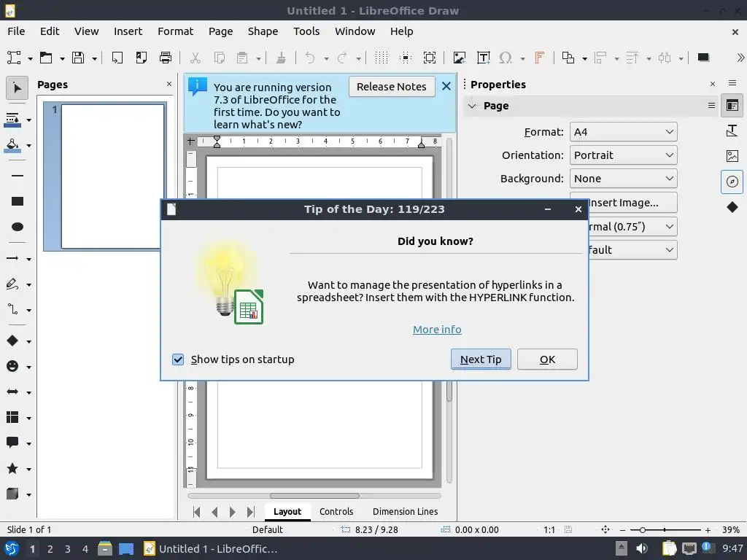
Task: Open the Shape menu
Action: 263,31
